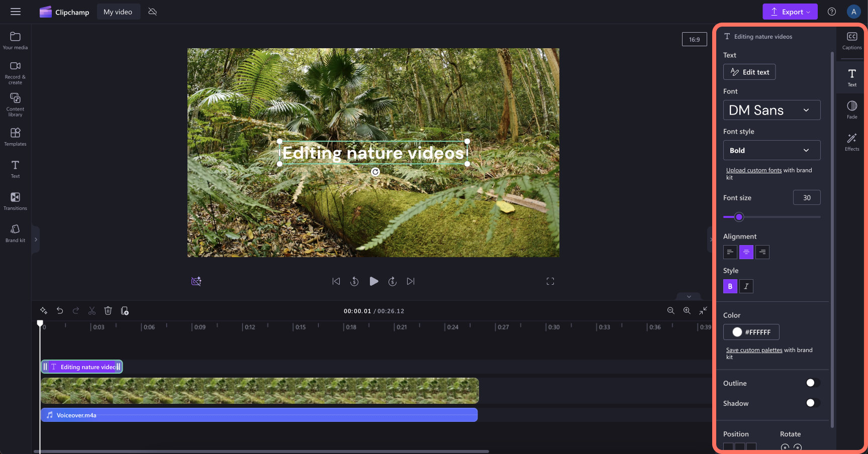Expand left sidebar with chevron arrow
This screenshot has width=868, height=454.
(x=36, y=240)
